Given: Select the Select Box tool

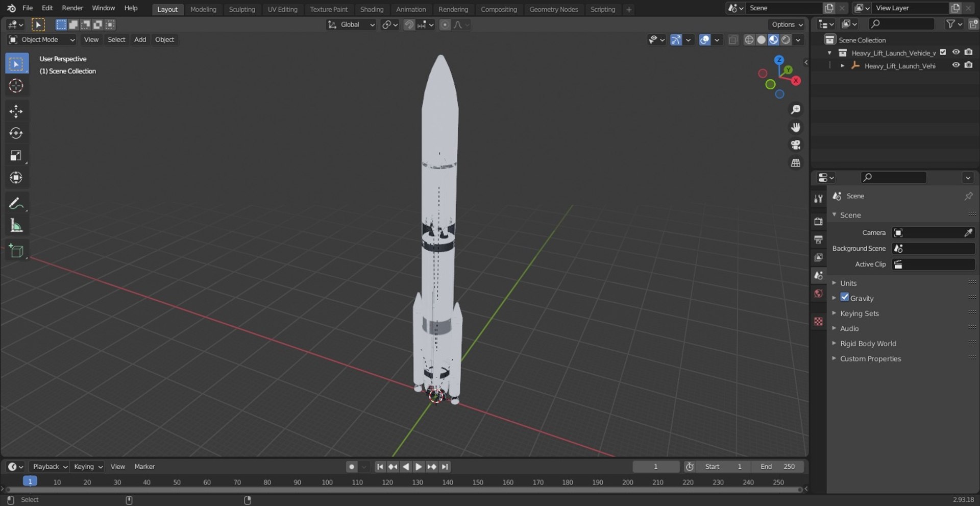Looking at the screenshot, I should pos(16,64).
